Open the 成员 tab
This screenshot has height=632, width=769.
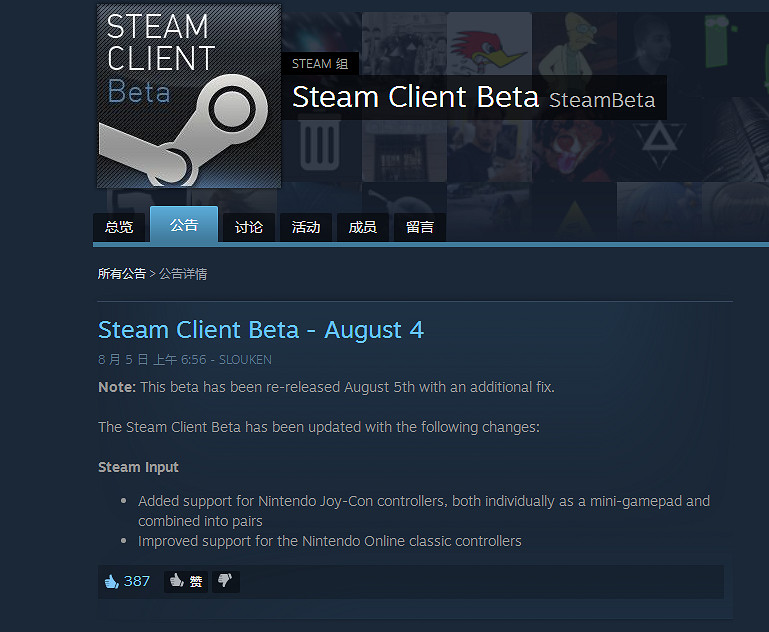(363, 227)
